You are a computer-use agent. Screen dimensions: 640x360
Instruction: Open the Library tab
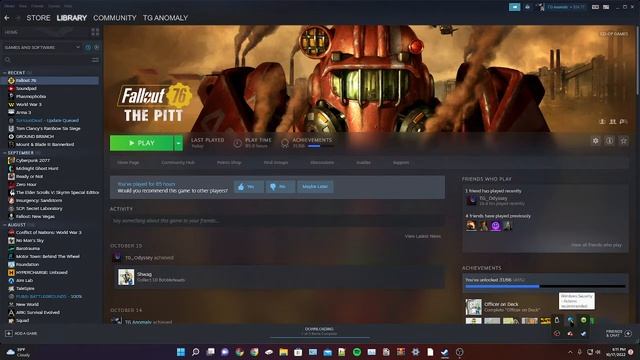[71, 18]
